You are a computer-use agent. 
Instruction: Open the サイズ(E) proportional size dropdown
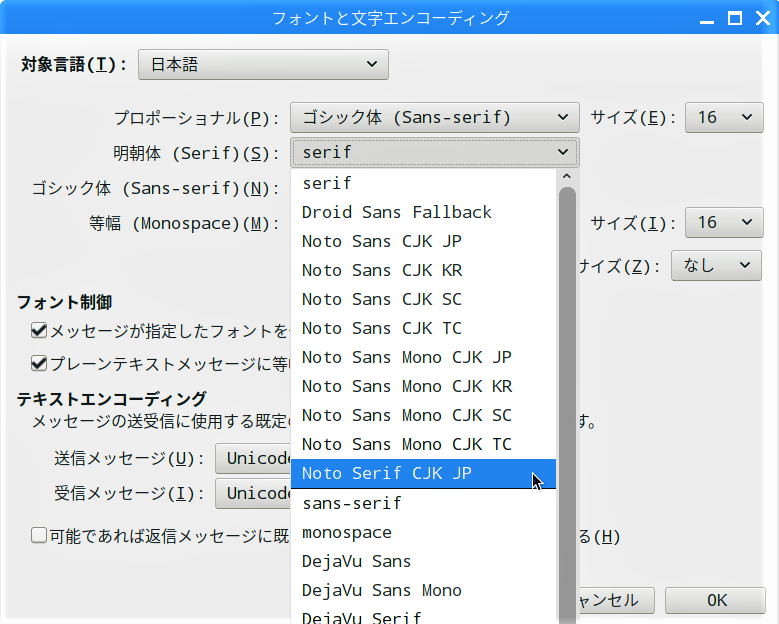(724, 117)
